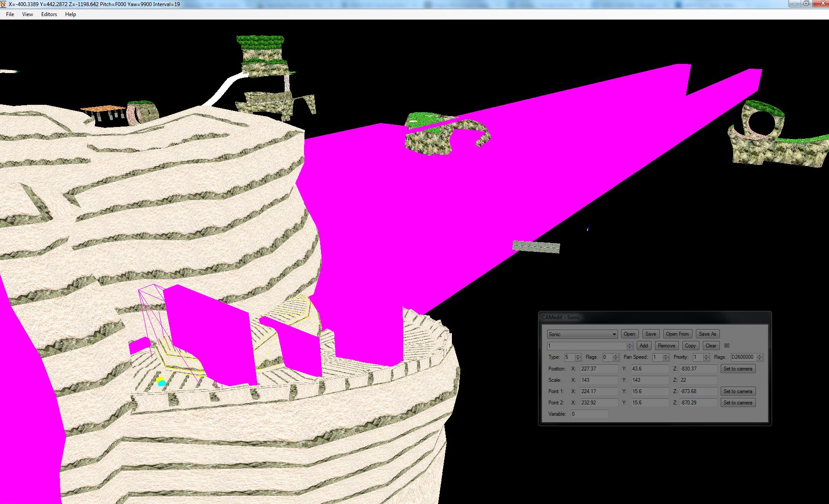Image resolution: width=829 pixels, height=504 pixels.
Task: Click the D2600000 flags field
Action: tap(744, 357)
